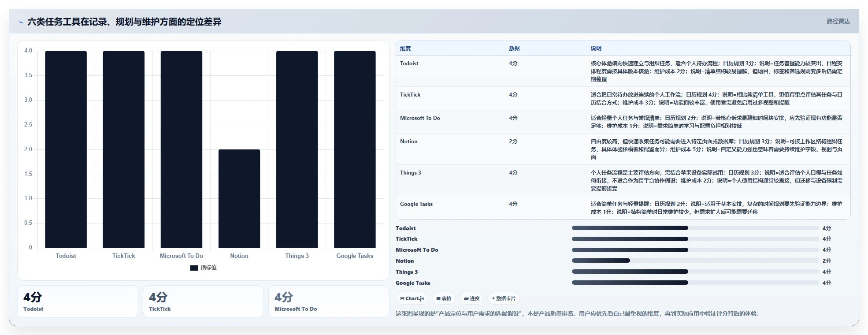Click the Todoist progress bar

pyautogui.click(x=695, y=228)
